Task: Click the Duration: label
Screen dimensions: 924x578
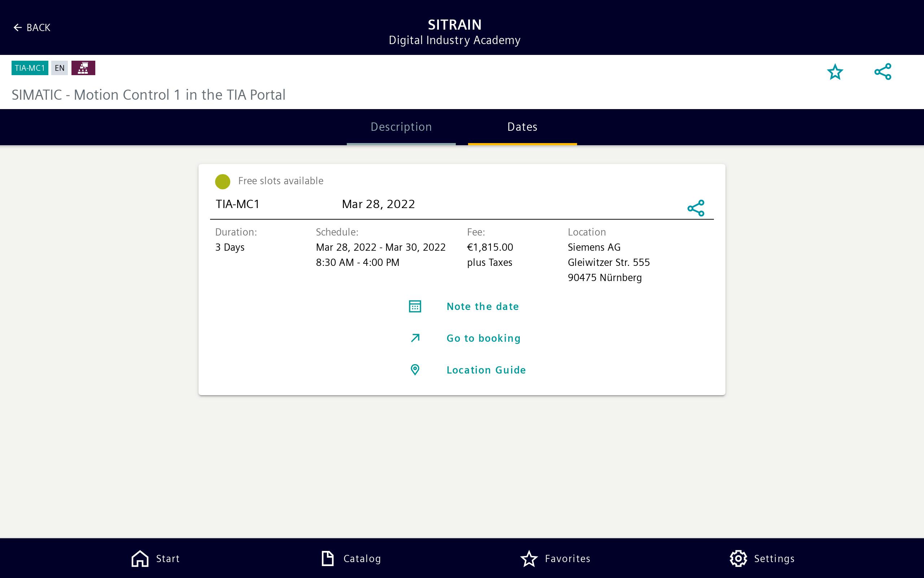Action: click(236, 232)
